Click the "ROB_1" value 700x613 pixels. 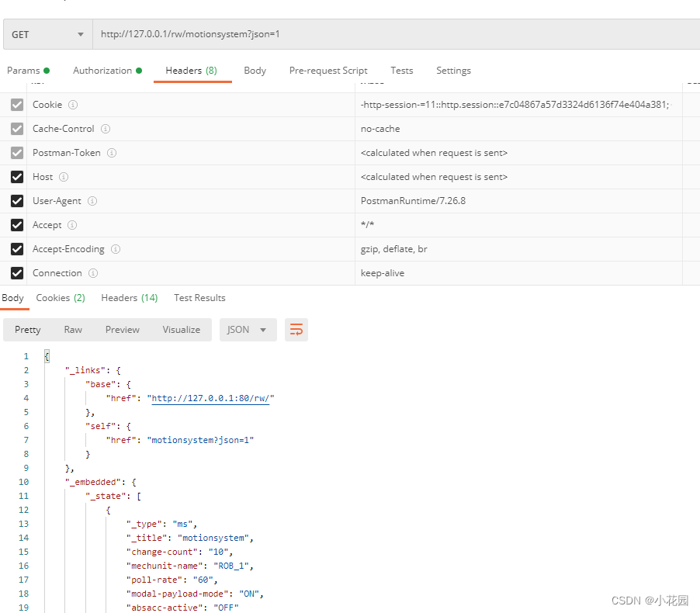(231, 566)
